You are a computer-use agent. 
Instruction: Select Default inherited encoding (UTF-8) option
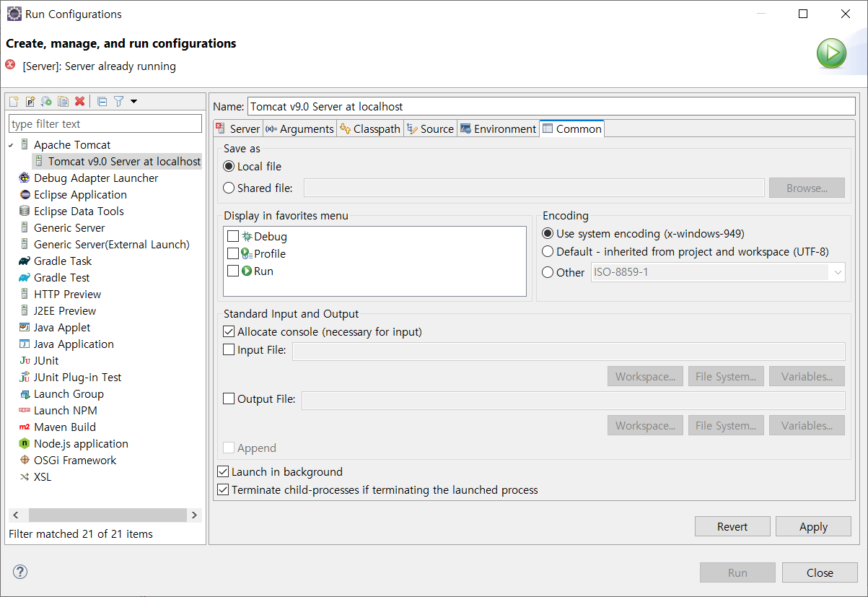(x=548, y=251)
